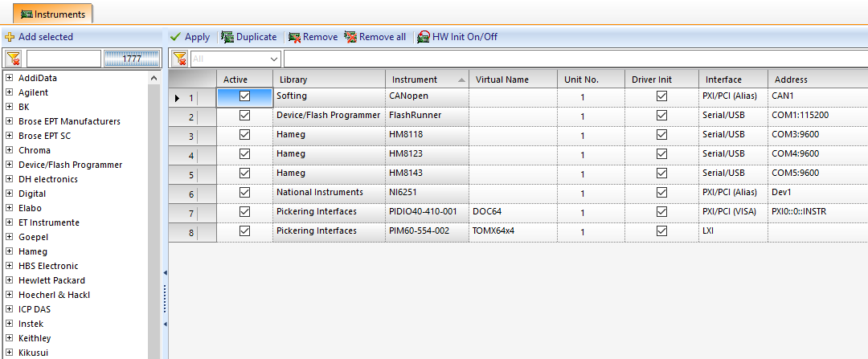
Task: Click the Duplicate button label
Action: pos(256,37)
